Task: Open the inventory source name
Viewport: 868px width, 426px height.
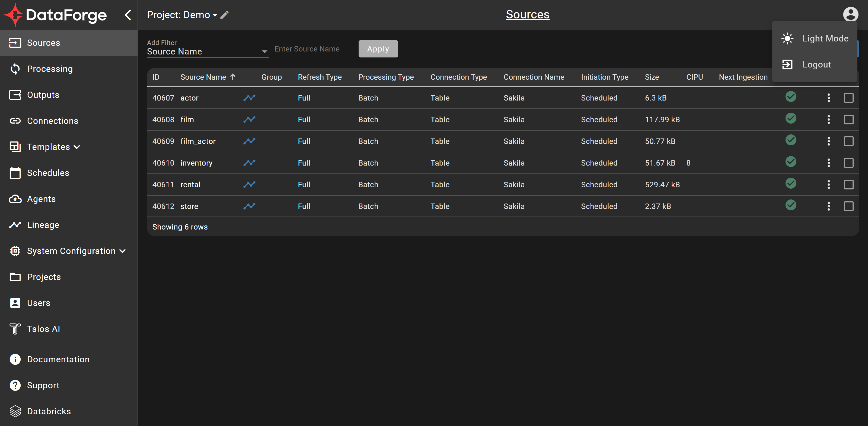Action: (196, 163)
